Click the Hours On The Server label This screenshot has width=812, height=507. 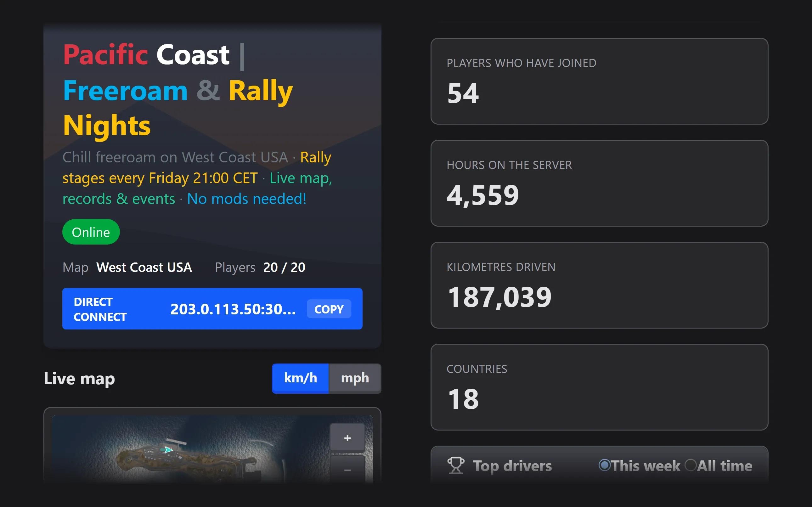509,165
